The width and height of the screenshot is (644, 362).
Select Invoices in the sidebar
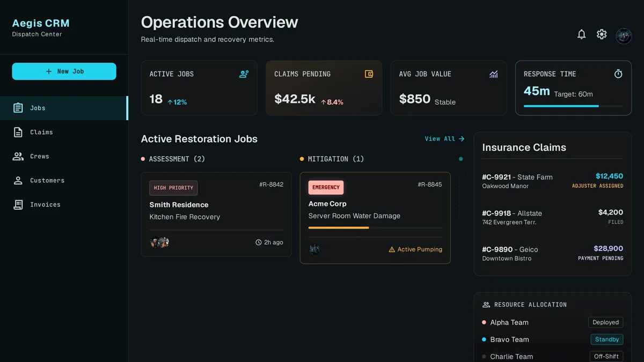point(64,204)
